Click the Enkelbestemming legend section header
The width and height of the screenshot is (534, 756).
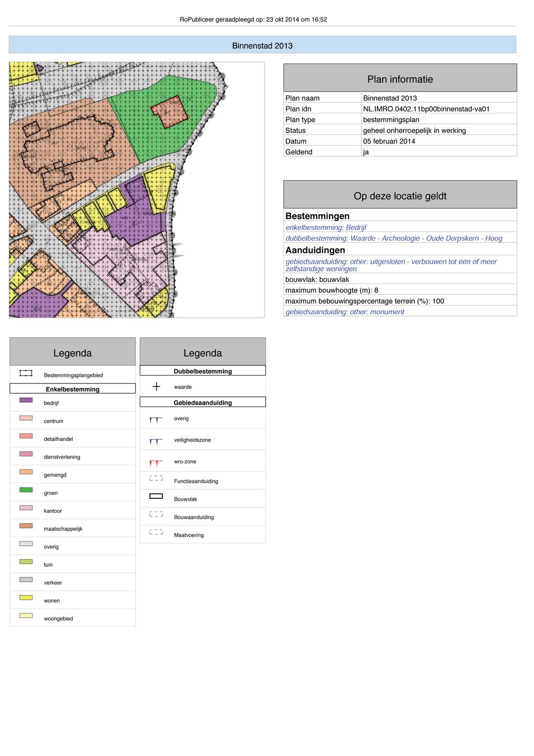point(73,389)
